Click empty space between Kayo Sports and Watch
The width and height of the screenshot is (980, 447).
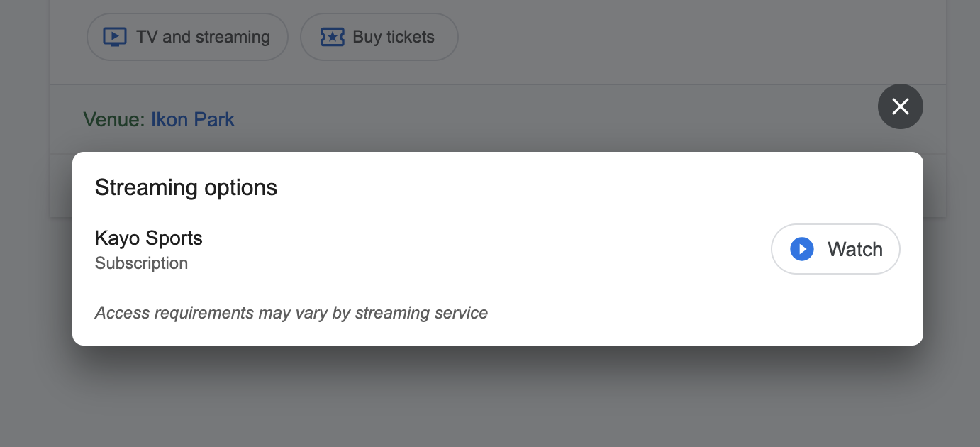pyautogui.click(x=482, y=249)
